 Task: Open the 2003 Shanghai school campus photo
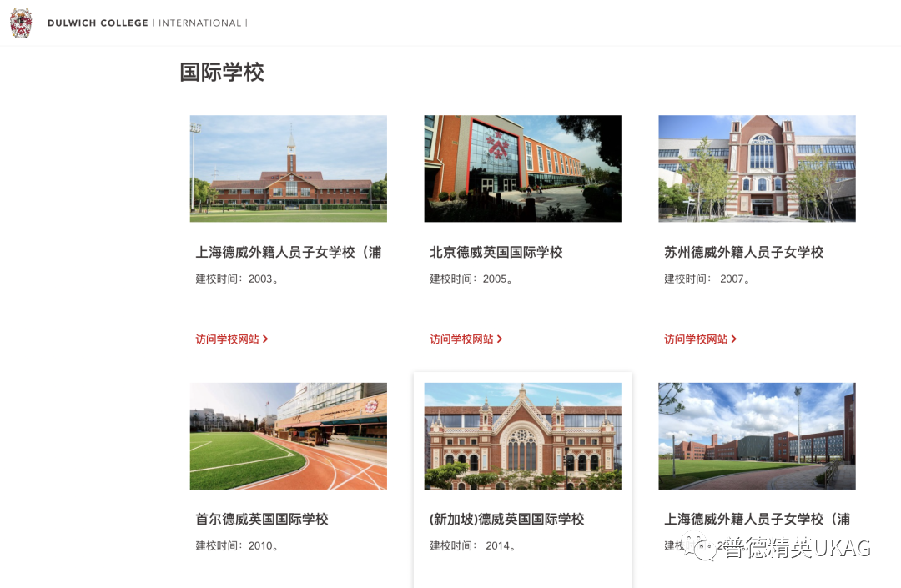click(289, 168)
